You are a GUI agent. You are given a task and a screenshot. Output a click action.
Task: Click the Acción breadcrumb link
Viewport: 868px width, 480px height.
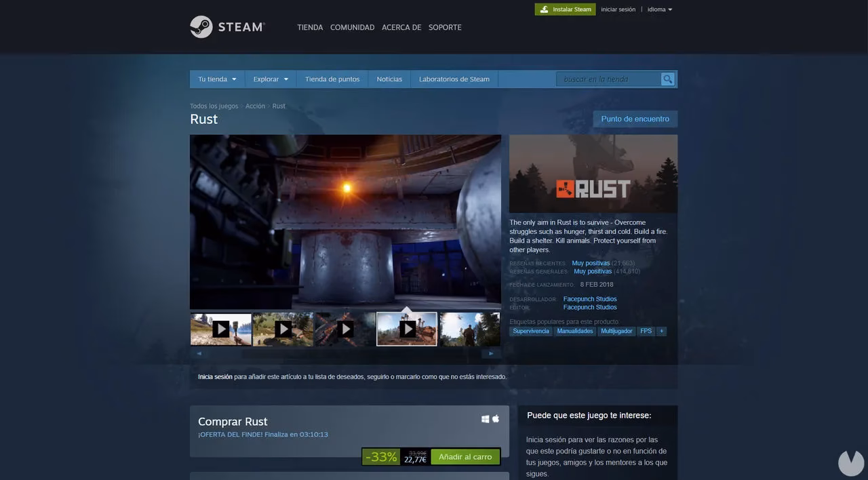pos(255,106)
